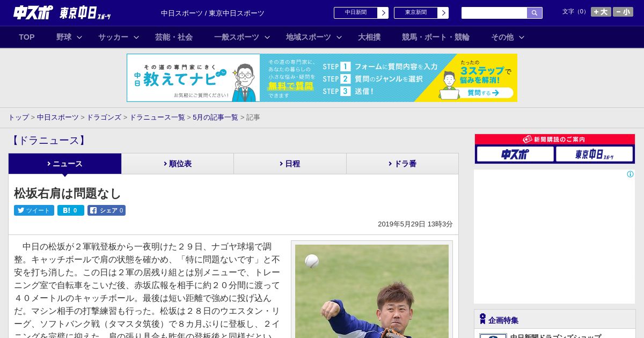Click 東京中日スポーツ subscription guide button
This screenshot has height=338, width=644.
tap(594, 155)
